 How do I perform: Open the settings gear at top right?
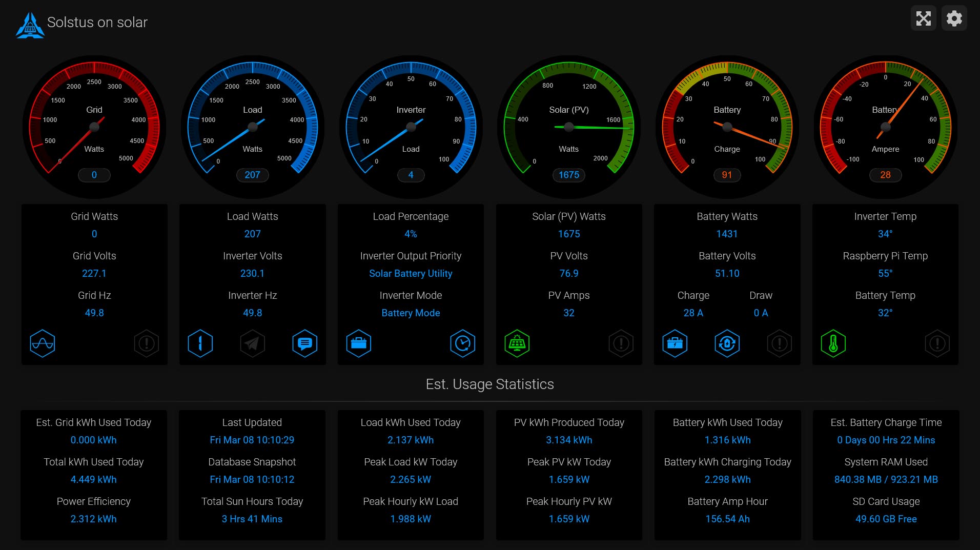pyautogui.click(x=954, y=18)
